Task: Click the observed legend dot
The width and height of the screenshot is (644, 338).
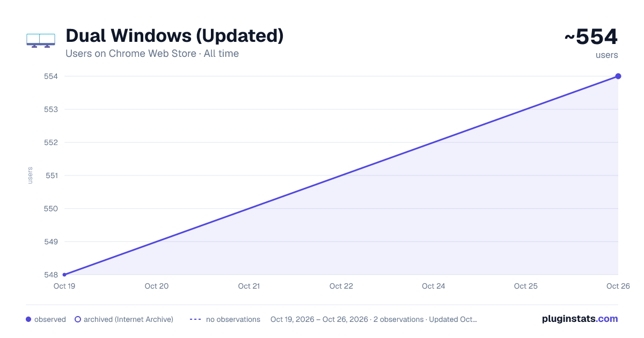Action: coord(28,319)
